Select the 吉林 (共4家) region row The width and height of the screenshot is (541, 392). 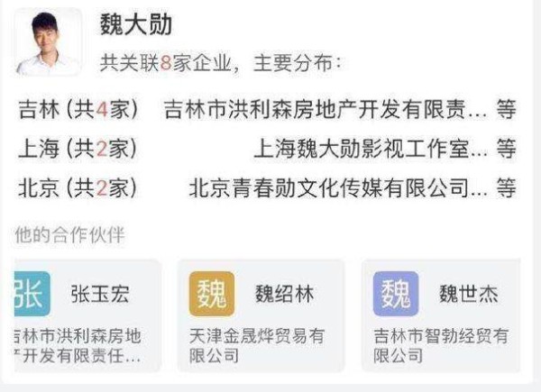click(268, 109)
